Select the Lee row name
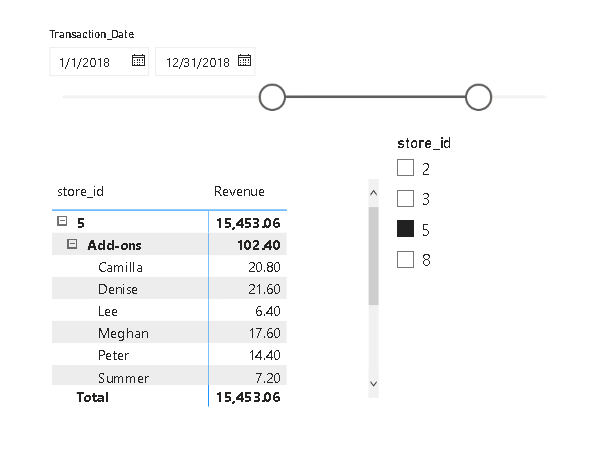The image size is (589, 450). click(x=108, y=311)
